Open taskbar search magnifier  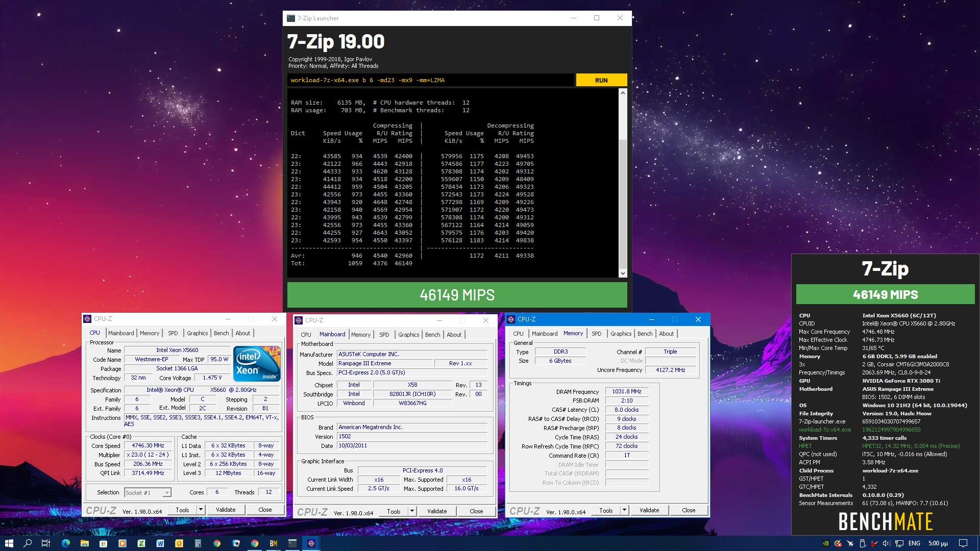tap(28, 543)
